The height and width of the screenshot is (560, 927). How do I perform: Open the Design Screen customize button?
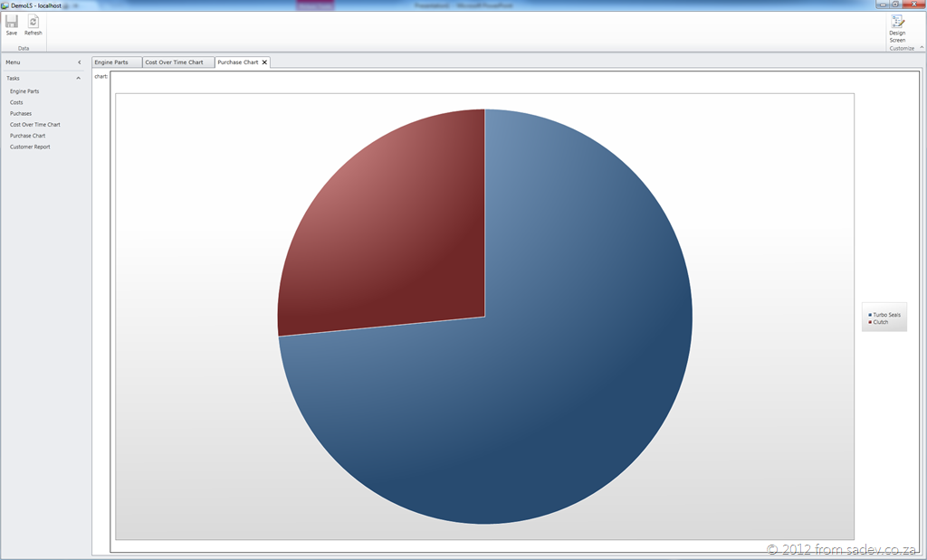[897, 29]
